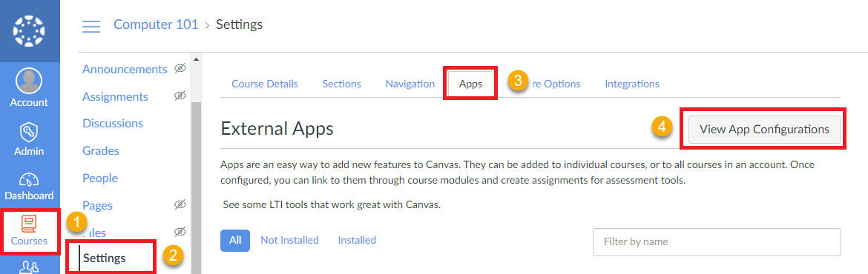868x274 pixels.
Task: Open the Courses book icon
Action: tap(30, 223)
